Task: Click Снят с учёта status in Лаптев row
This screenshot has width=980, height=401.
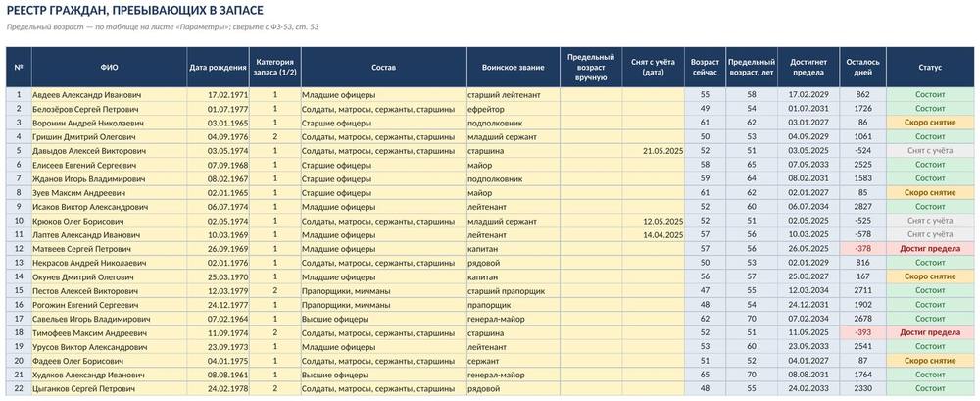Action: coord(930,234)
